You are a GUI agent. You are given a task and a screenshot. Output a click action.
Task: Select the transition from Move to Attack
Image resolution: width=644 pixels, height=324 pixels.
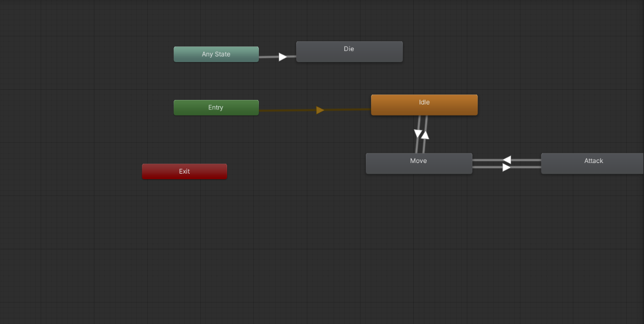point(506,167)
